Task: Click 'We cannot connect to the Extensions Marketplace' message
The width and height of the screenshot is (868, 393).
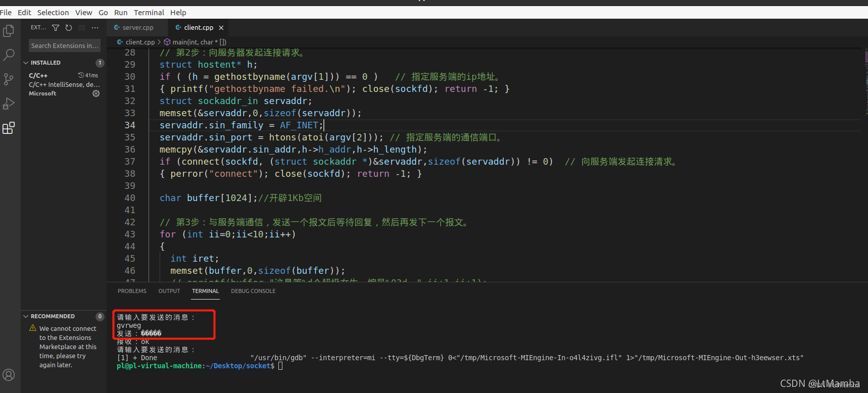Action: pos(68,347)
